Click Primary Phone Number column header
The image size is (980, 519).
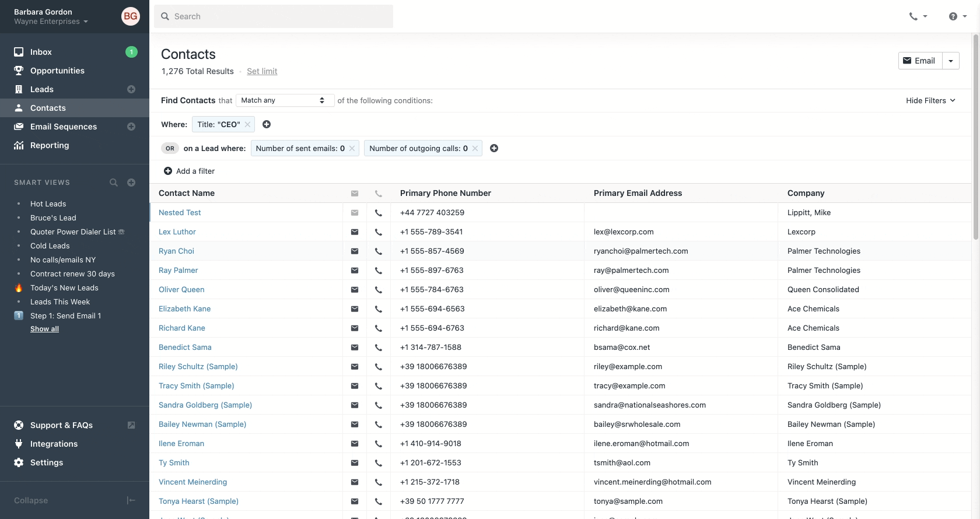446,193
